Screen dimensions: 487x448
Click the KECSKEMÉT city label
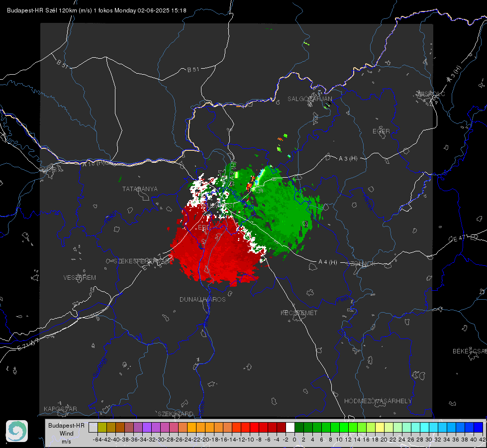pyautogui.click(x=299, y=313)
